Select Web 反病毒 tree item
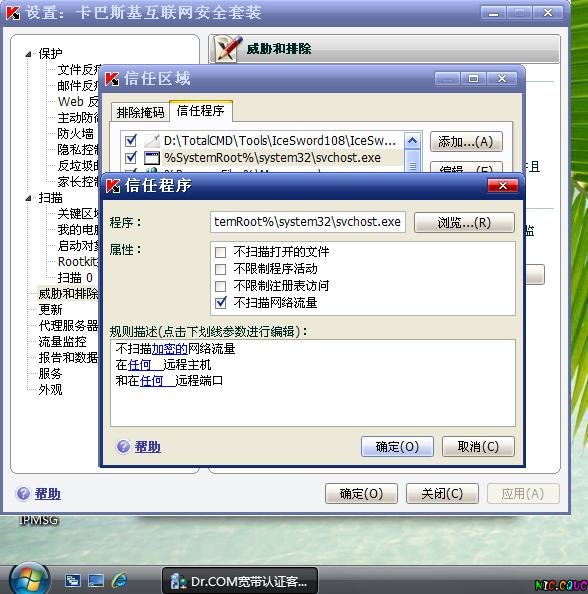The height and width of the screenshot is (594, 588). (x=78, y=102)
